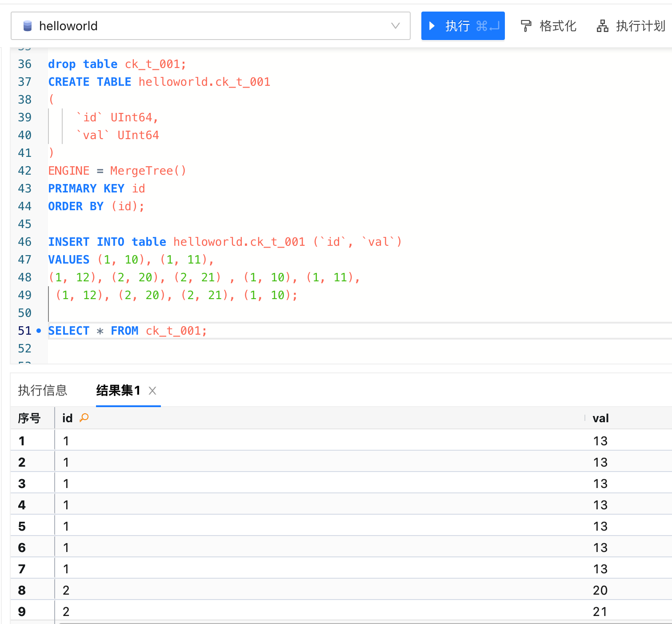
Task: Click the play triangle inside the 执行 button
Action: click(432, 26)
